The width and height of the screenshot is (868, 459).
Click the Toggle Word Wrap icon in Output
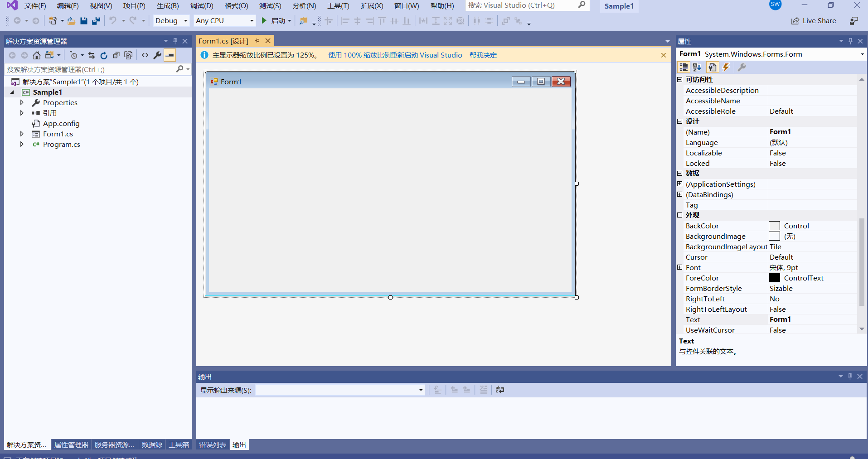click(500, 390)
